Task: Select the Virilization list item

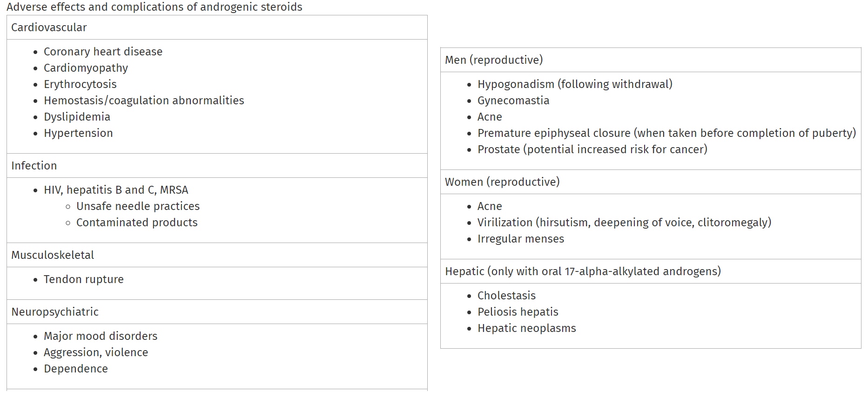Action: [624, 223]
